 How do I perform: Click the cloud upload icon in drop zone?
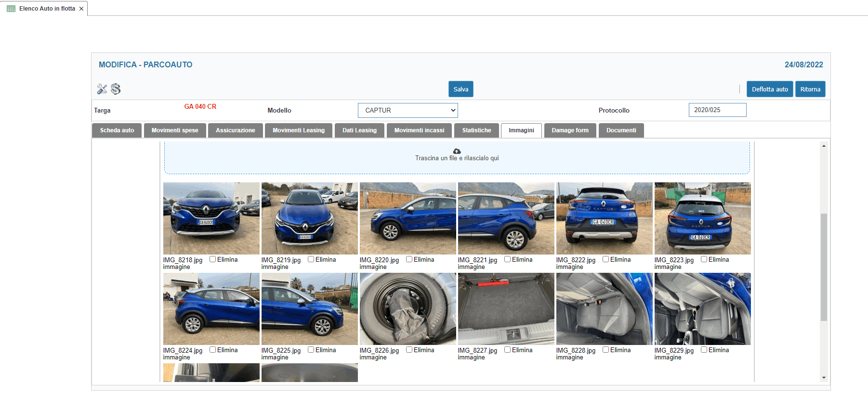click(457, 151)
